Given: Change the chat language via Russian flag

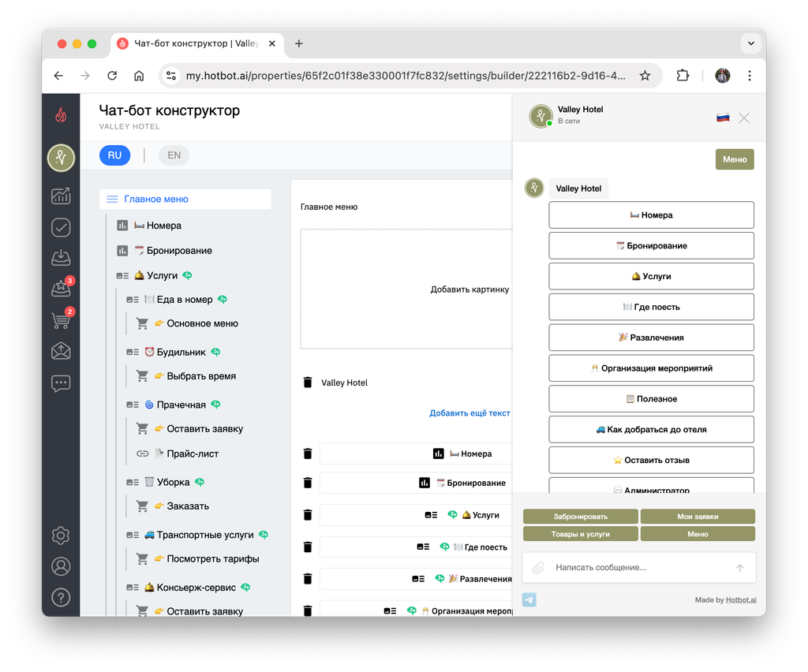Looking at the screenshot, I should click(x=723, y=118).
